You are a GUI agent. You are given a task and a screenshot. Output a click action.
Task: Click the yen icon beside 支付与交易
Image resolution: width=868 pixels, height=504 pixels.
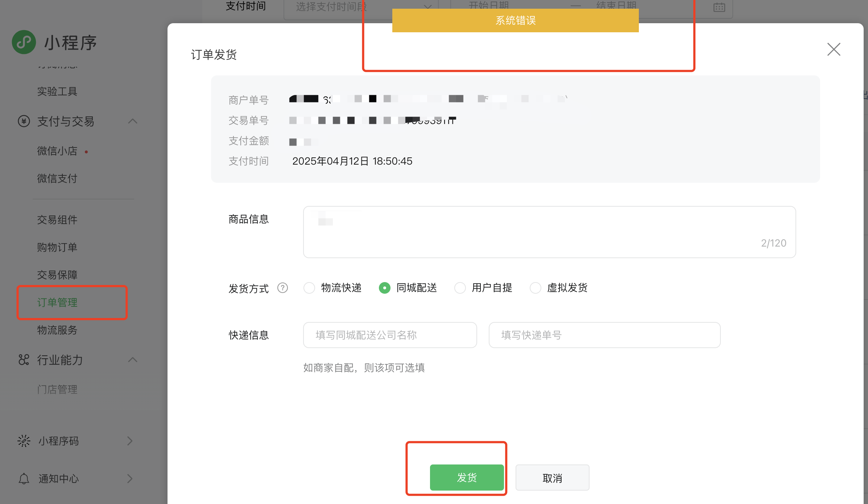[24, 121]
